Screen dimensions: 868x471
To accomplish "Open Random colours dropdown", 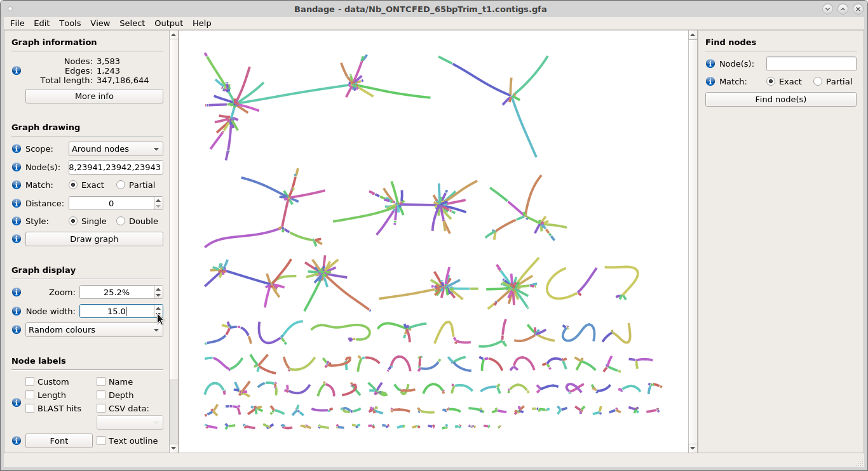I will (x=94, y=329).
